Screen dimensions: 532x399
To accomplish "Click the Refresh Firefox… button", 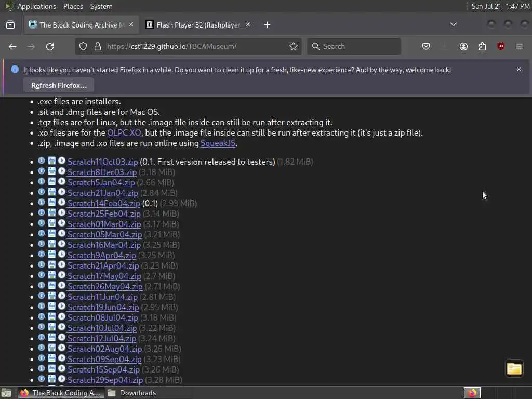I will (59, 85).
